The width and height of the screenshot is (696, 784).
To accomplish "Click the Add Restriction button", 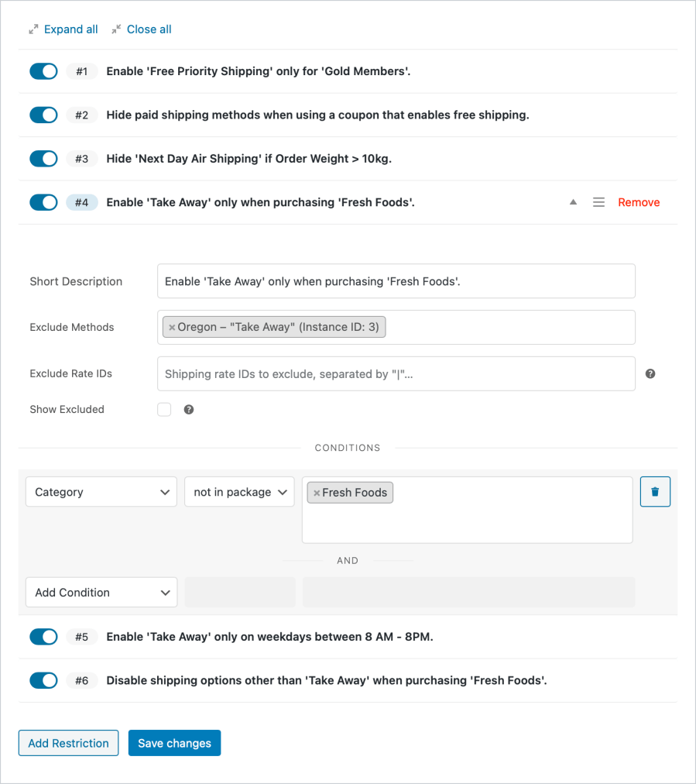I will pyautogui.click(x=68, y=742).
